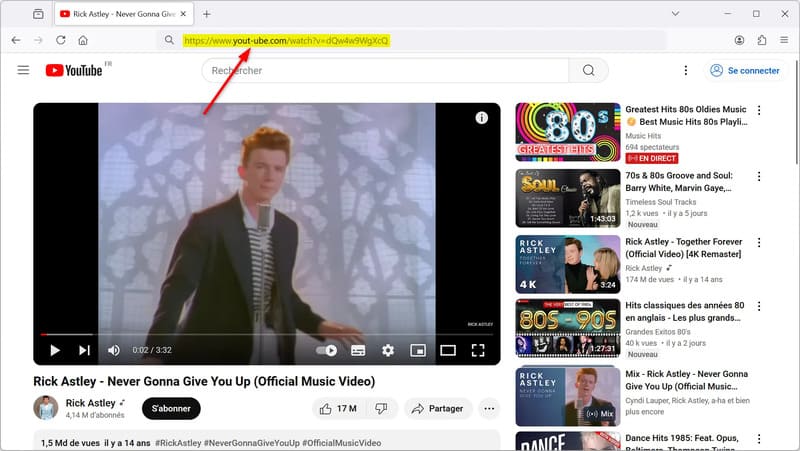Open options for Hits classiques des années 80

(759, 306)
